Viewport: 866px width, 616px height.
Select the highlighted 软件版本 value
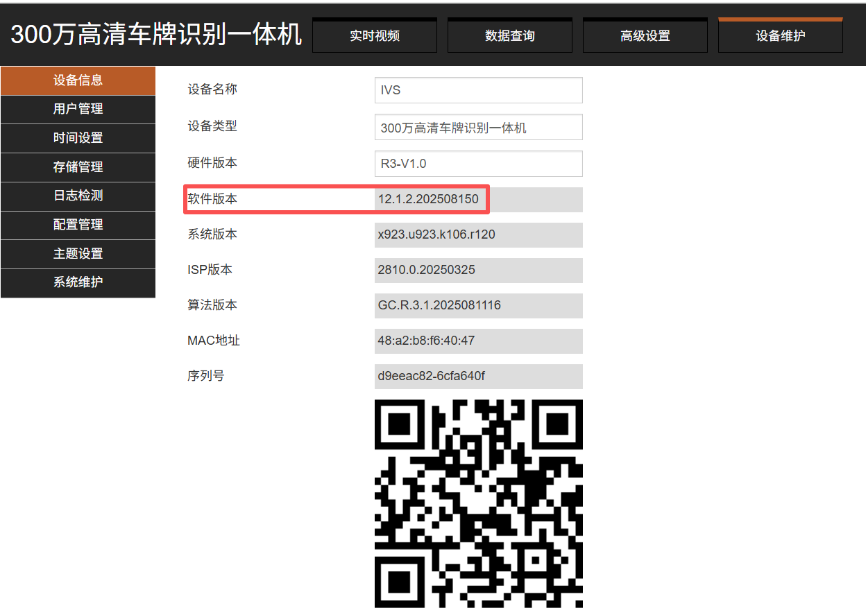(478, 199)
